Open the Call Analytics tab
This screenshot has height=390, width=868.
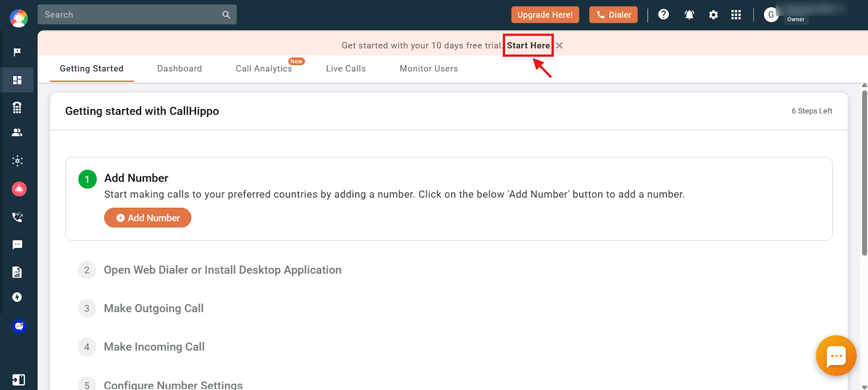pyautogui.click(x=264, y=68)
